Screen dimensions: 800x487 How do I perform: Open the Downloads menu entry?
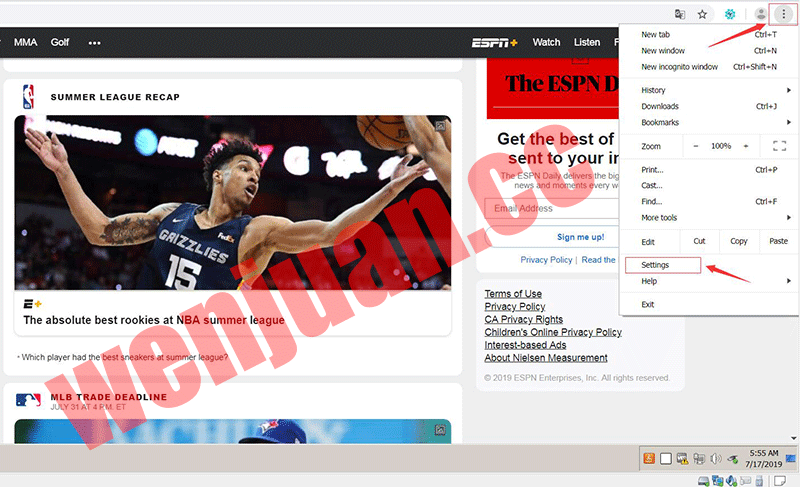pos(660,106)
